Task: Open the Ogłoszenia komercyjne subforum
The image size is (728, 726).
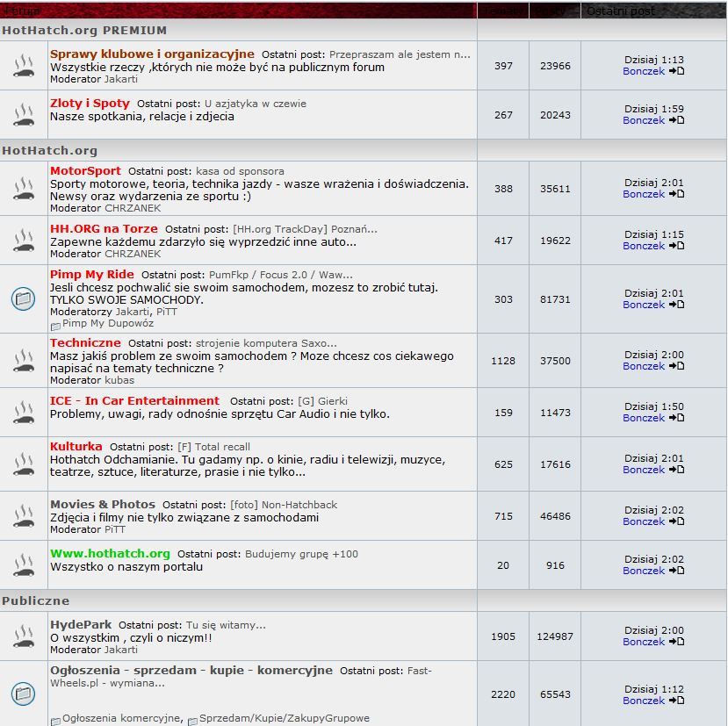Action: [x=121, y=718]
